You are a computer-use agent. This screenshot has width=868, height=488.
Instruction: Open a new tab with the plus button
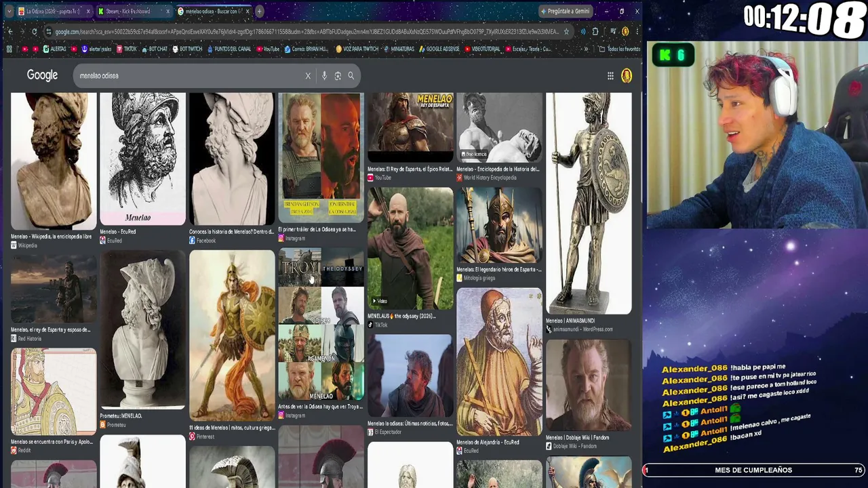259,11
